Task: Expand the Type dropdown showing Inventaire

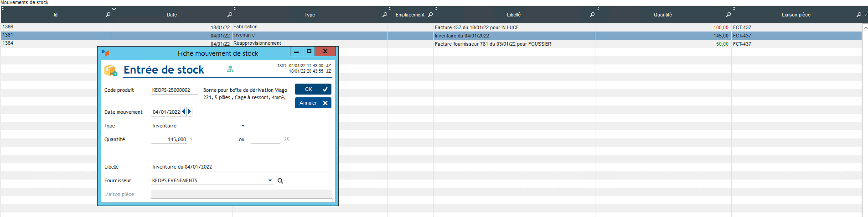Action: tap(243, 126)
